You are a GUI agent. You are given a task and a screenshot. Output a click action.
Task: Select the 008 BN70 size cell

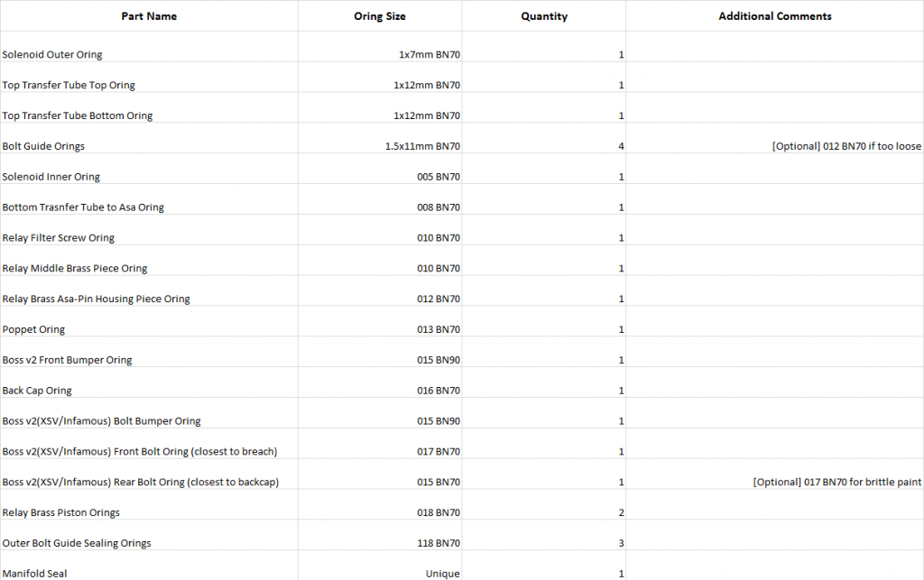(x=380, y=200)
